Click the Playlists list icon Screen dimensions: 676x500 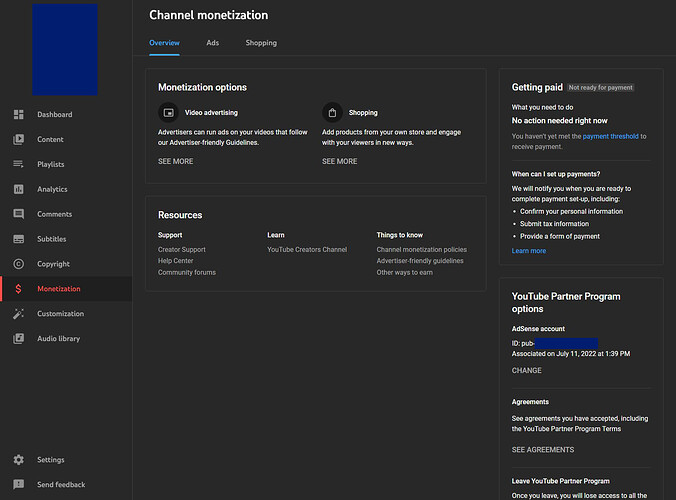coord(19,164)
